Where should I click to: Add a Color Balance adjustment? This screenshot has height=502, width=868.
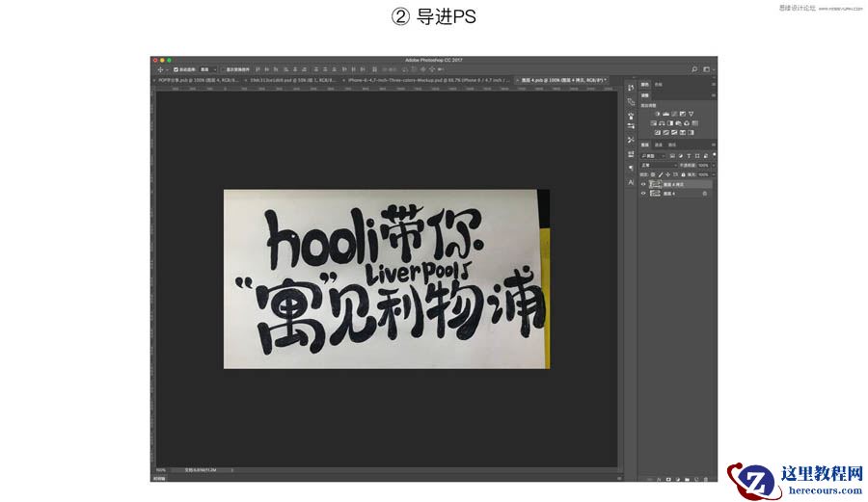coord(662,123)
